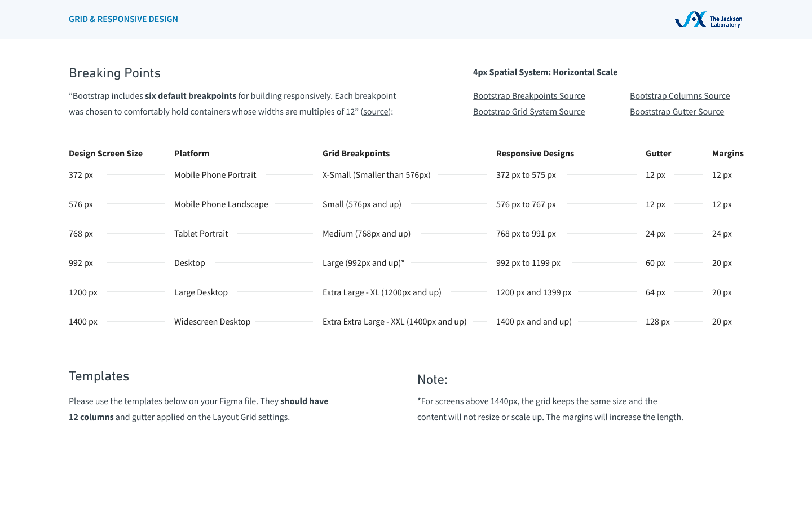Image resolution: width=812 pixels, height=508 pixels.
Task: Open Booststrap Gutter Source link
Action: click(677, 112)
